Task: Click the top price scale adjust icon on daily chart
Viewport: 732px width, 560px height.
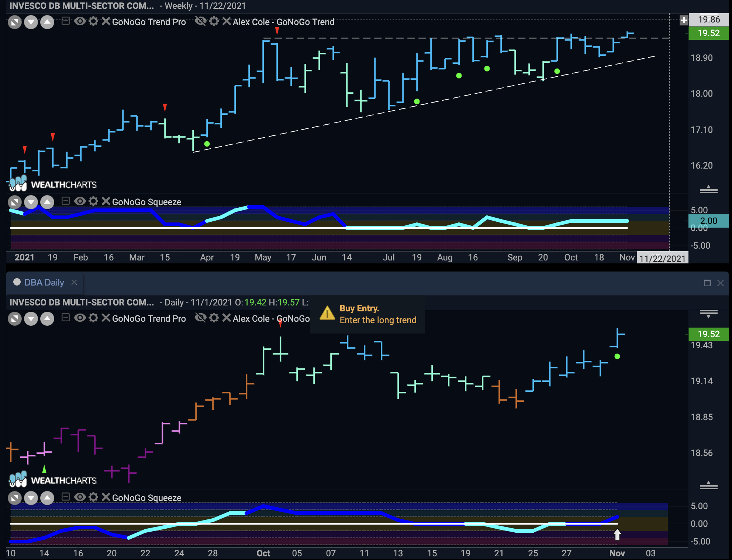Action: [708, 314]
